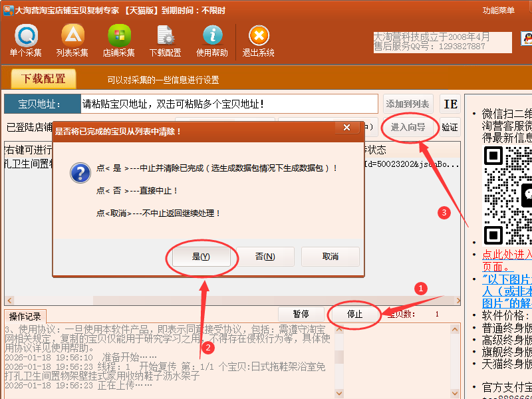Open 使用帮助 help icon

point(212,40)
